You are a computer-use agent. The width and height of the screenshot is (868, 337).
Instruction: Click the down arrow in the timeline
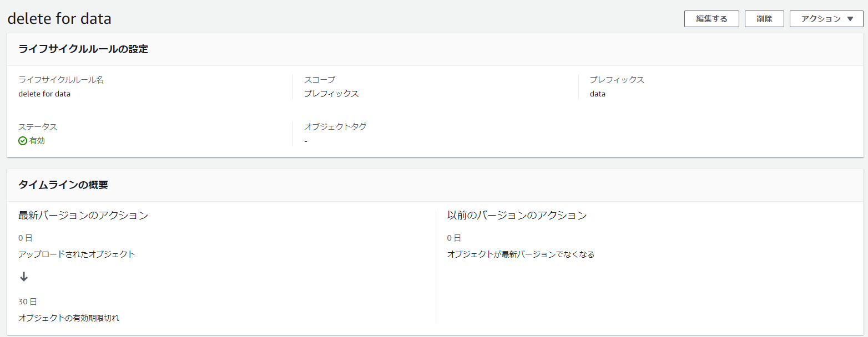point(24,277)
